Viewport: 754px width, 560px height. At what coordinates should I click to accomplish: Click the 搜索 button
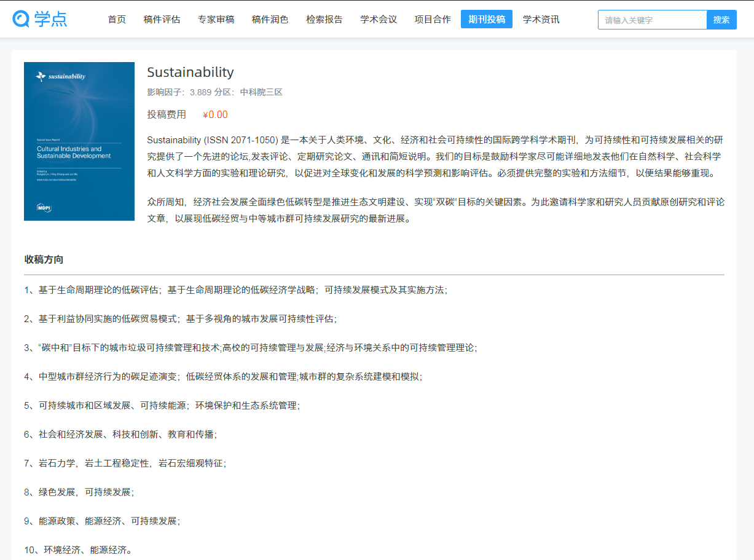tap(721, 20)
